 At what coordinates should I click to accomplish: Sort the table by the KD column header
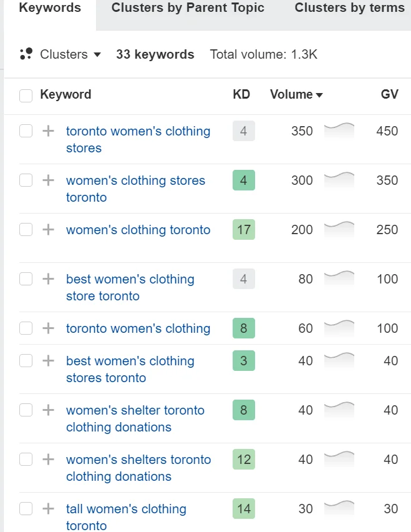[x=241, y=94]
